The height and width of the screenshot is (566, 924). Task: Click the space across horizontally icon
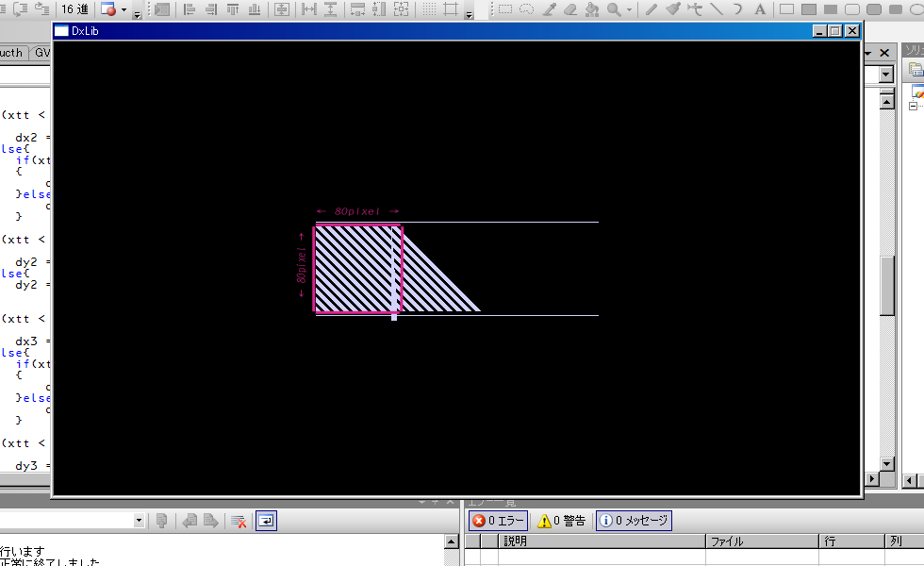309,9
